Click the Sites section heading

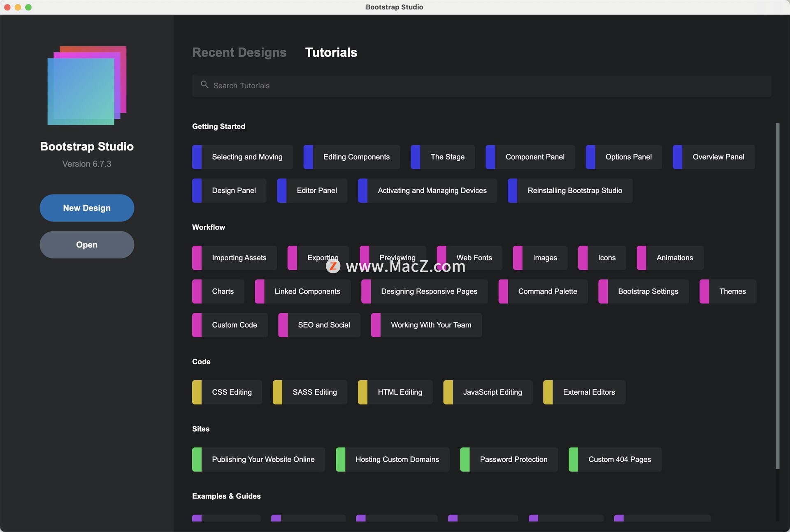coord(201,429)
